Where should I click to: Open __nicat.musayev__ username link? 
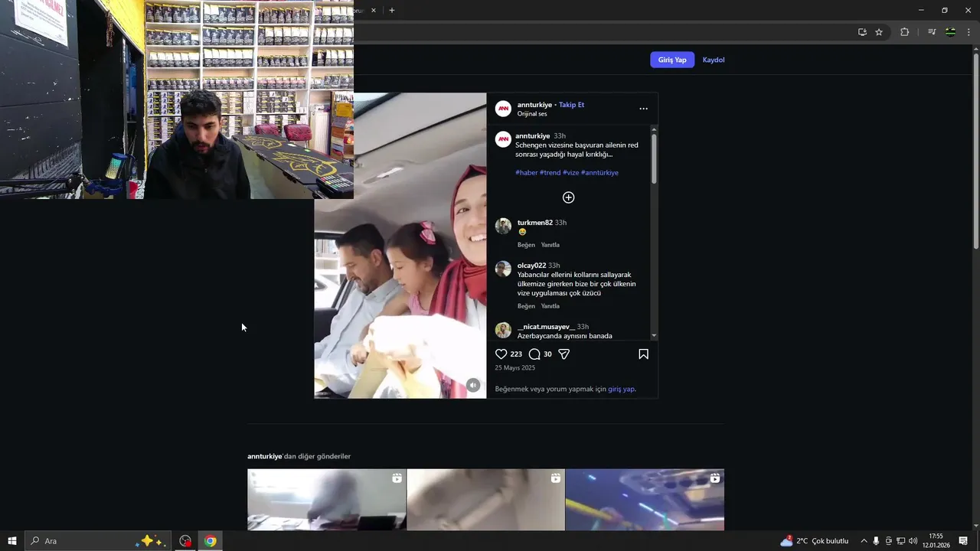click(x=546, y=327)
